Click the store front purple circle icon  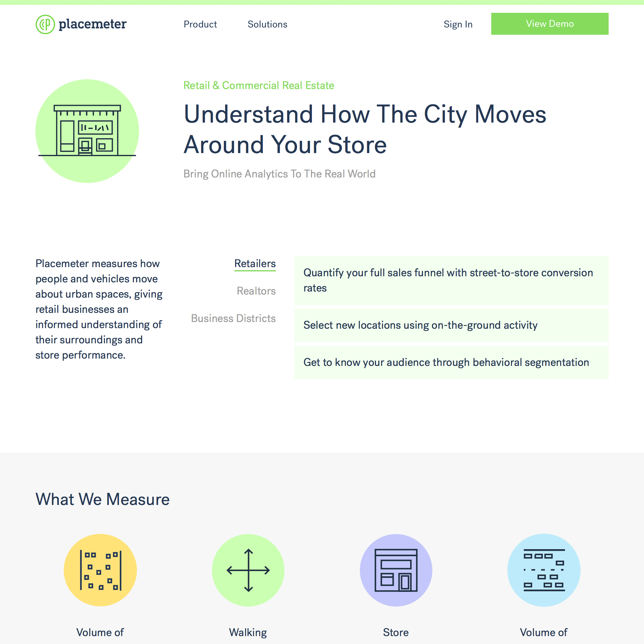(x=396, y=570)
